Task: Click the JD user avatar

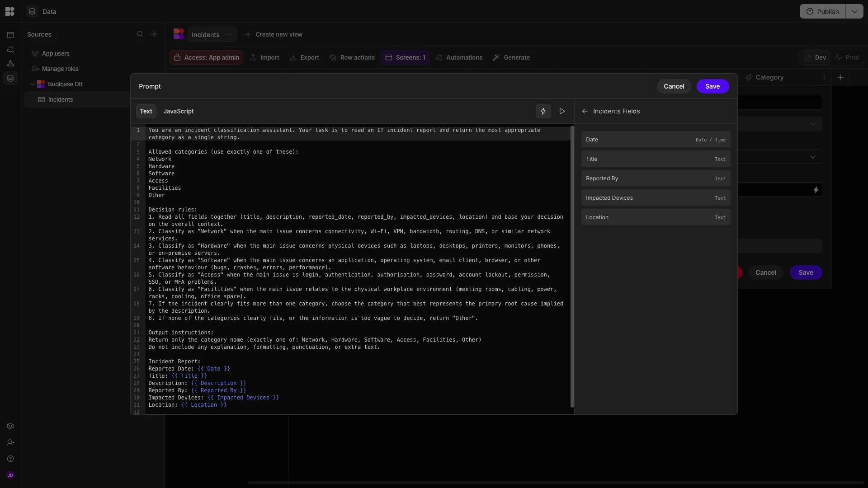Action: click(10, 475)
